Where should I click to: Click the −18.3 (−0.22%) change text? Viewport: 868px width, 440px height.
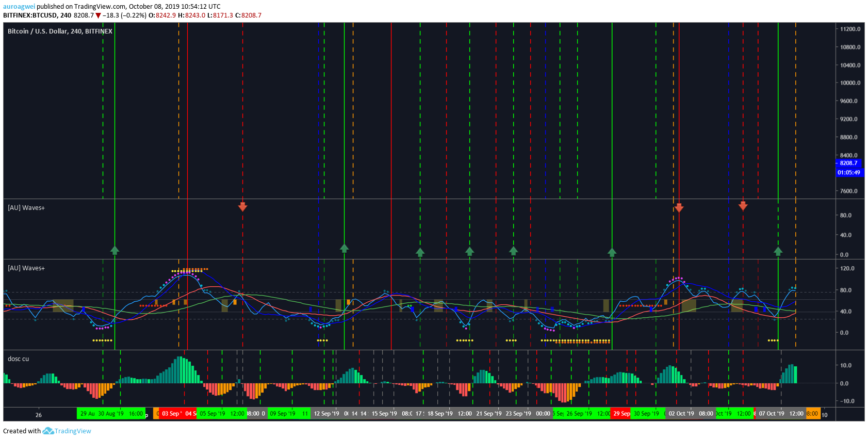(x=124, y=15)
